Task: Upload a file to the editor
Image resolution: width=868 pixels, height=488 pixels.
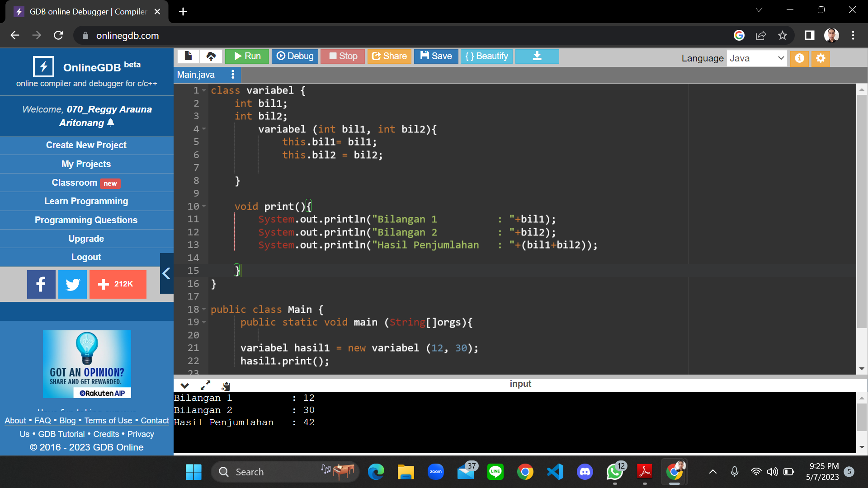Action: (211, 56)
